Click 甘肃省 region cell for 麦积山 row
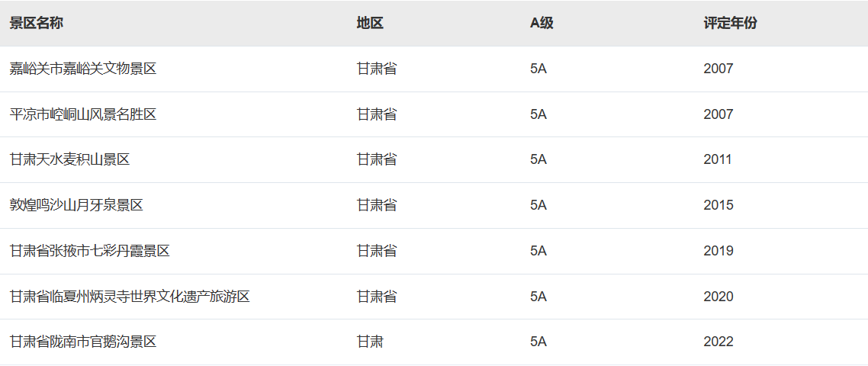This screenshot has height=366, width=868. (x=377, y=159)
